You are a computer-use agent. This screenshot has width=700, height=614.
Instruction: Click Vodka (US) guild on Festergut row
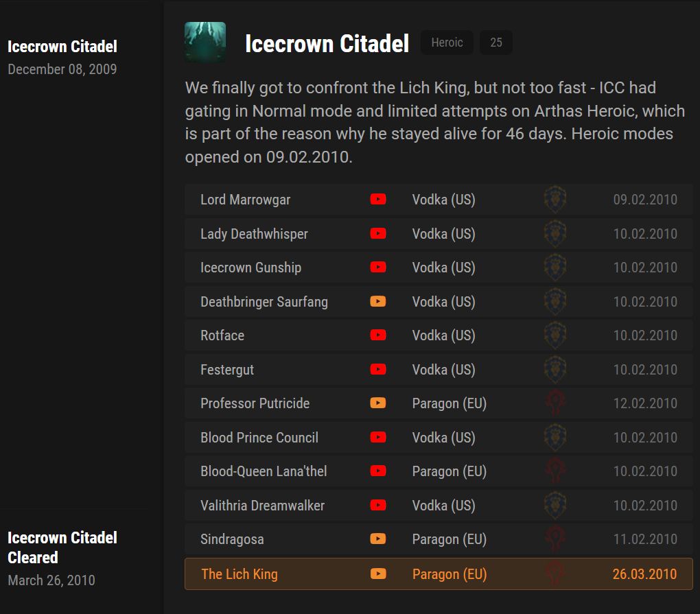tap(443, 370)
